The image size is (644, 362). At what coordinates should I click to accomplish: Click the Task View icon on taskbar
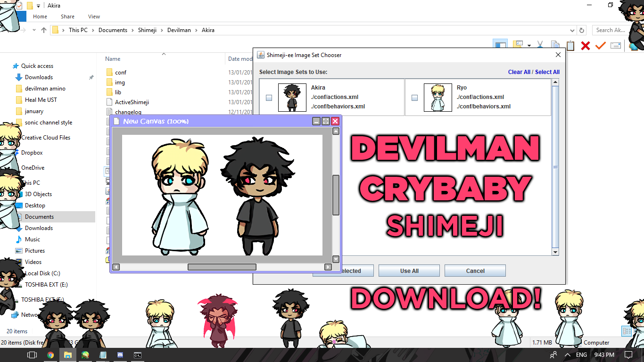32,355
